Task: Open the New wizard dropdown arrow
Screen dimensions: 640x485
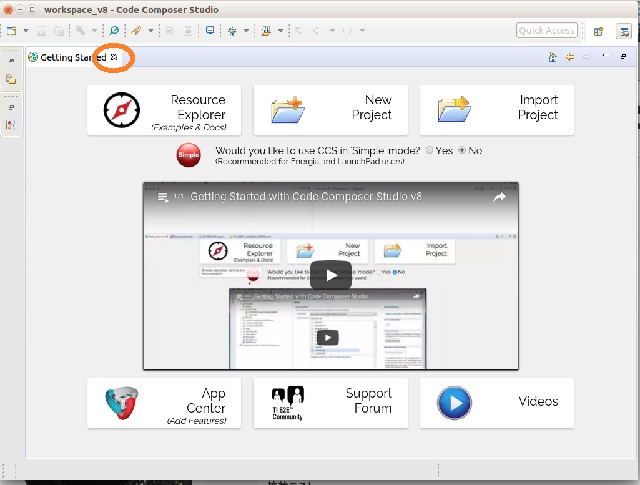Action: (x=26, y=31)
